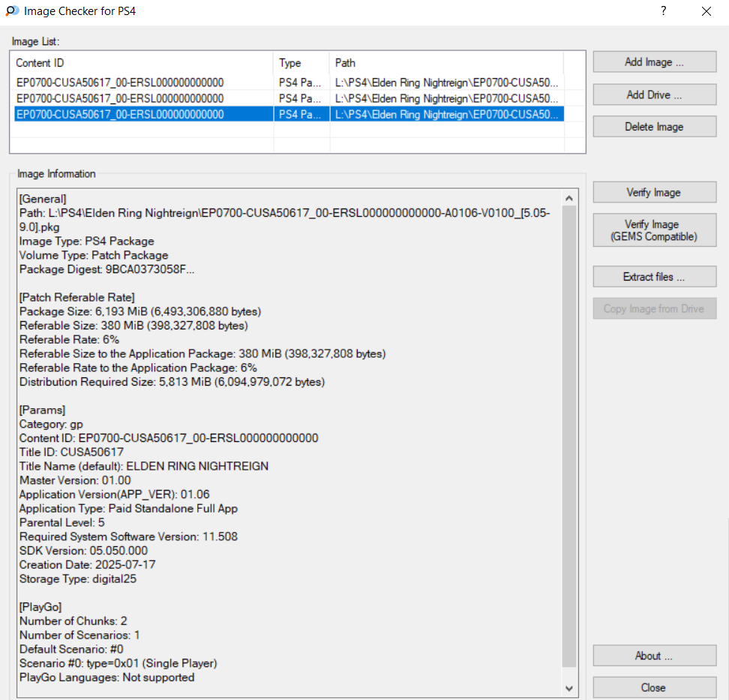This screenshot has height=700, width=729.
Task: Click the Image Information scrollbar up arrow
Action: 569,198
